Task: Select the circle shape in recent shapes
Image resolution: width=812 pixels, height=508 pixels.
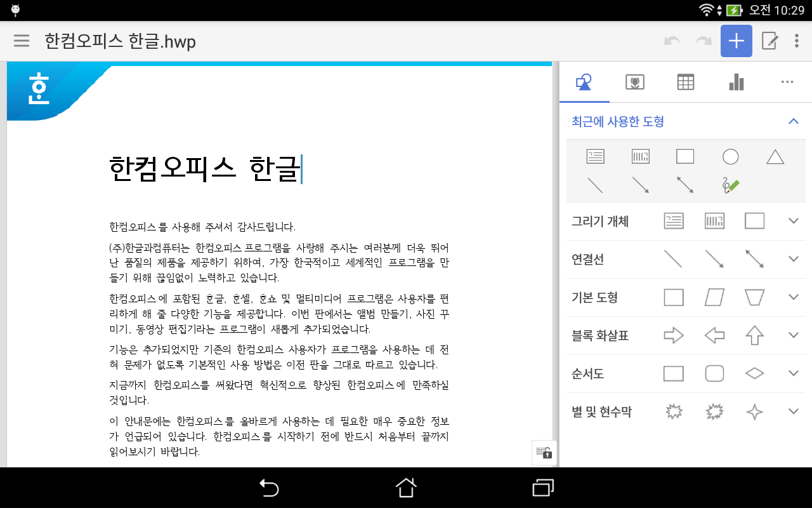Action: point(730,156)
